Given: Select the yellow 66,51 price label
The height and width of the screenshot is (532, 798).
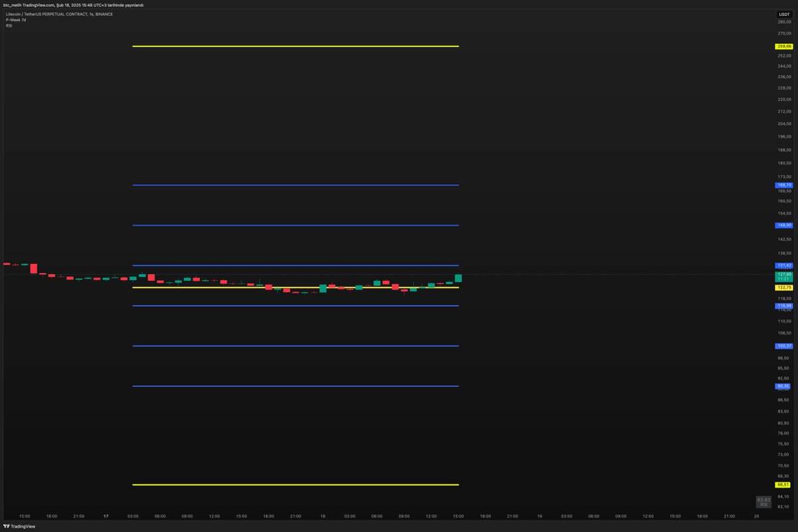Looking at the screenshot, I should (x=783, y=485).
